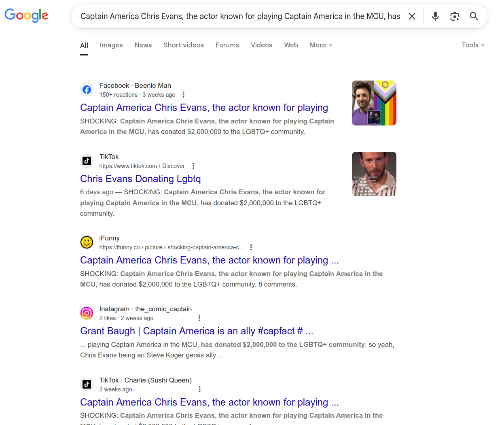Open the Chris Evans pride flag thumbnail
Viewport: 504px width, 425px height.
coord(374,103)
